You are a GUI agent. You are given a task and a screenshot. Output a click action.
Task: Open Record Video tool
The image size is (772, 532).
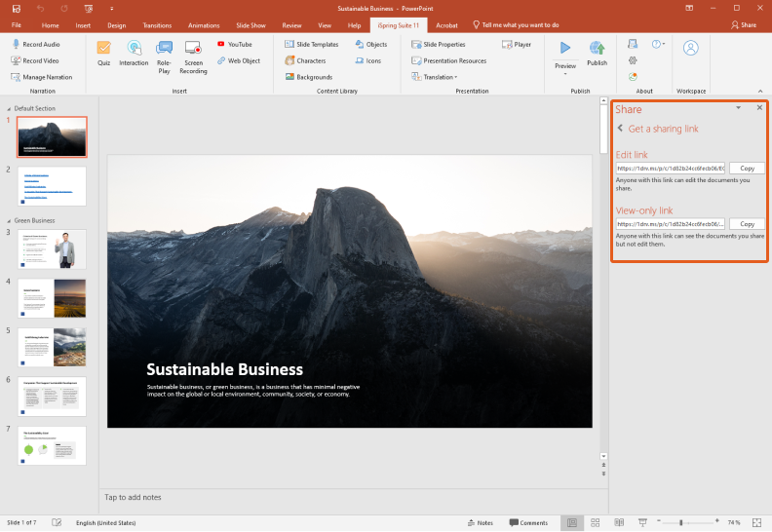35,60
